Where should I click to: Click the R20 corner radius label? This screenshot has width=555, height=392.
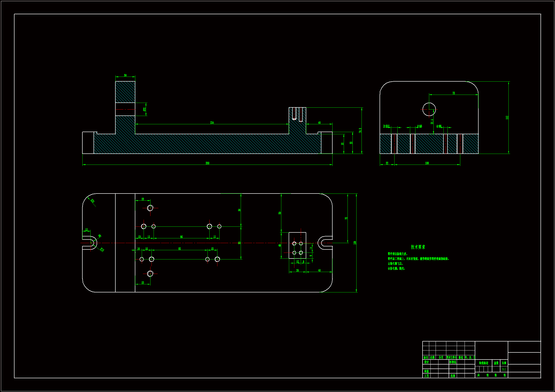click(x=93, y=201)
